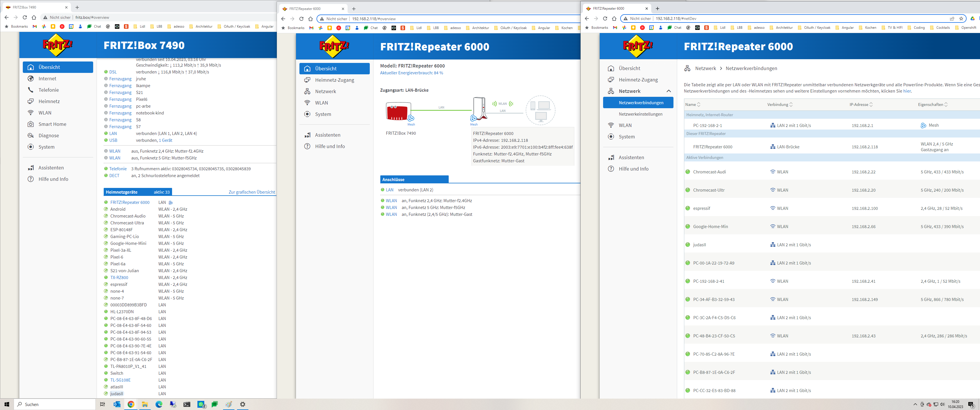
Task: Click the Windows taskbar search box
Action: [x=55, y=404]
